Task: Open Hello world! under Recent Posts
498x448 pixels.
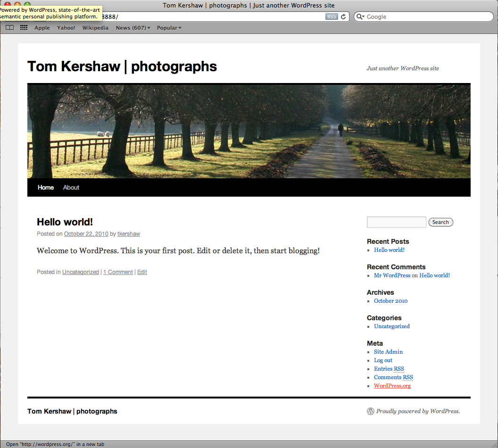Action: tap(389, 250)
